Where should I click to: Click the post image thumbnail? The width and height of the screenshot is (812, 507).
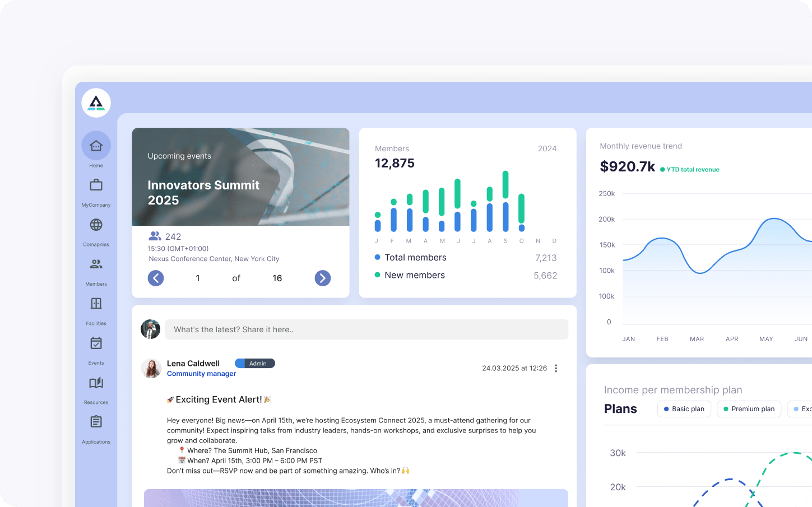coord(356,498)
